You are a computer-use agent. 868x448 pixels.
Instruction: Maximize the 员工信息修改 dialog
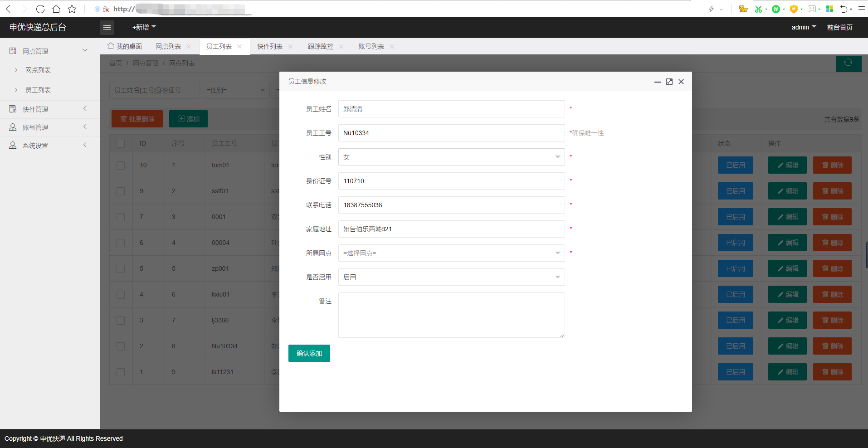click(669, 82)
